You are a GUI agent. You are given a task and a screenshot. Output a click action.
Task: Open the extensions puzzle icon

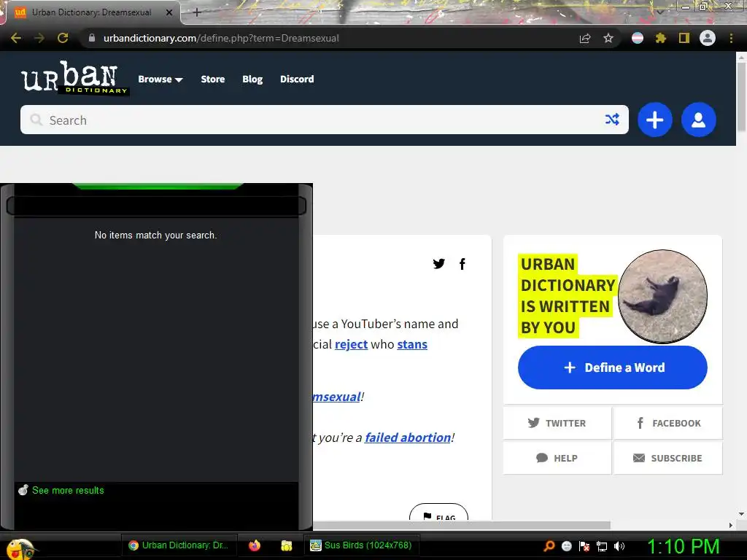click(660, 38)
